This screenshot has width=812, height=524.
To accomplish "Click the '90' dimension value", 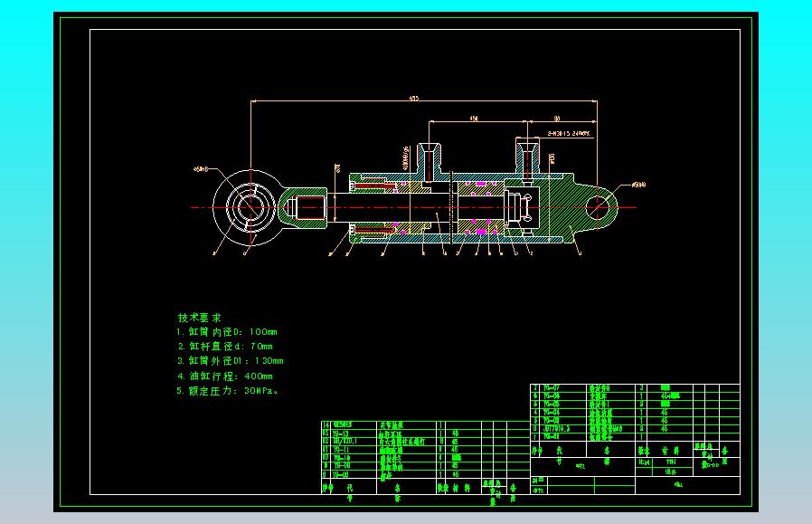I will (x=557, y=119).
